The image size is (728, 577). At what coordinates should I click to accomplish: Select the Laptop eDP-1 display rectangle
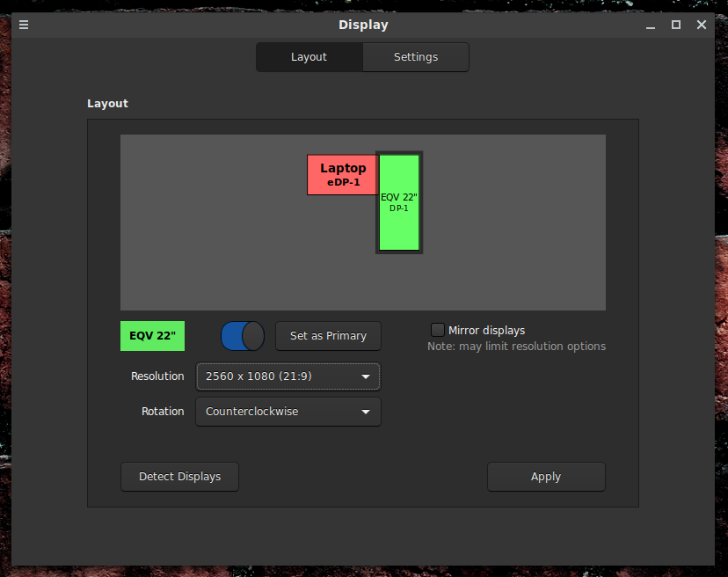[x=341, y=174]
